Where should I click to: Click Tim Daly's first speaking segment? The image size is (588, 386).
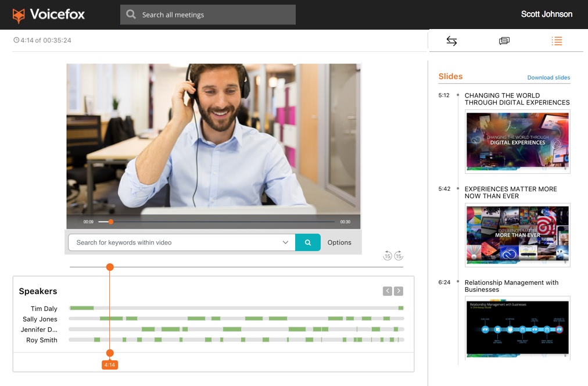click(82, 308)
